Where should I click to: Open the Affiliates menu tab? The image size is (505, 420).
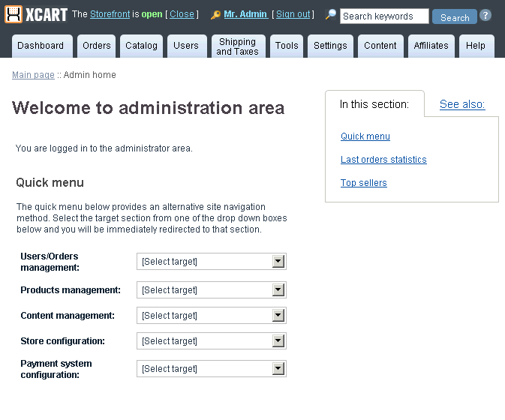tap(431, 46)
